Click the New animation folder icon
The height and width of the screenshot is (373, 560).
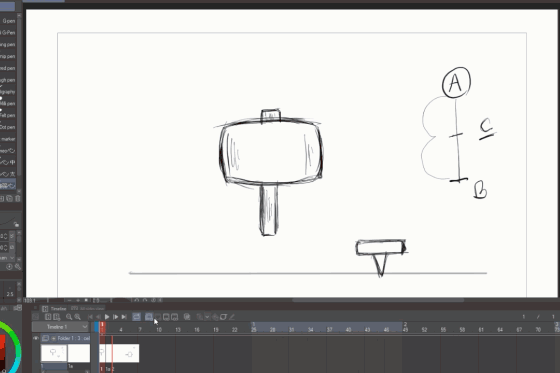pyautogui.click(x=149, y=317)
